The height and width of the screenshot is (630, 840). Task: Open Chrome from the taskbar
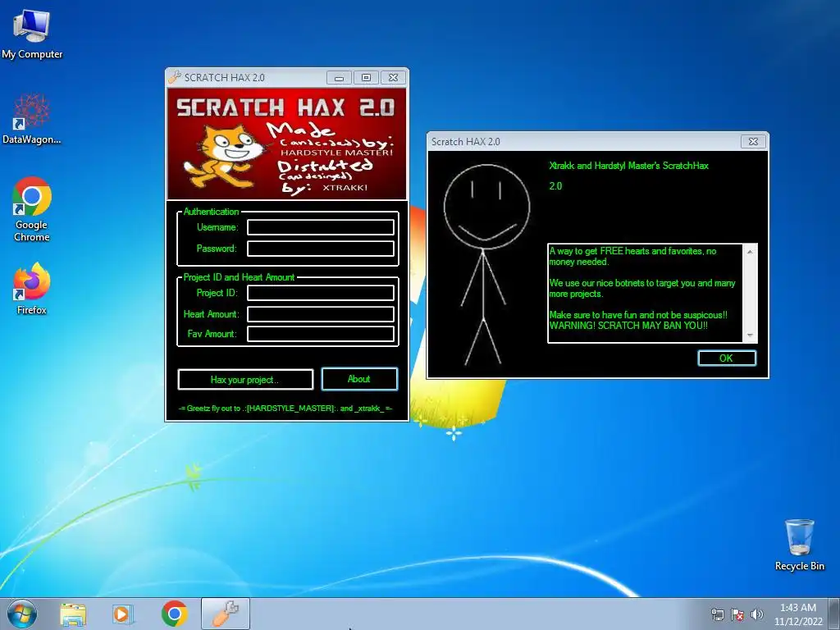pyautogui.click(x=174, y=614)
